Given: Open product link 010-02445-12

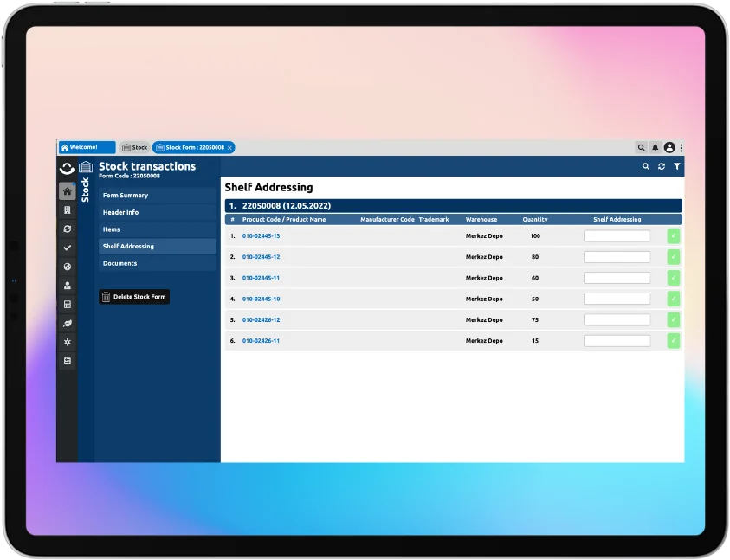Looking at the screenshot, I should [x=261, y=257].
